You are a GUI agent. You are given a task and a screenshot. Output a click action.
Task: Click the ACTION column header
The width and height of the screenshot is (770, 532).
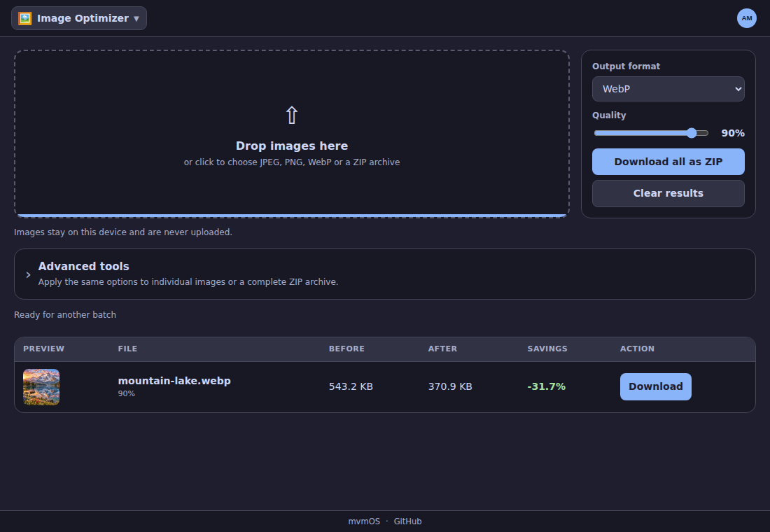(637, 349)
